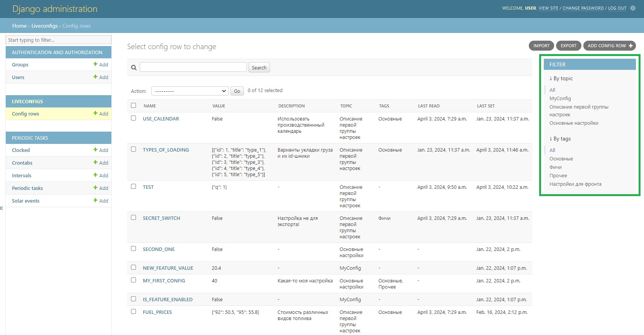Open the USE_CALENDAR config row
This screenshot has height=335, width=644.
coord(161,119)
